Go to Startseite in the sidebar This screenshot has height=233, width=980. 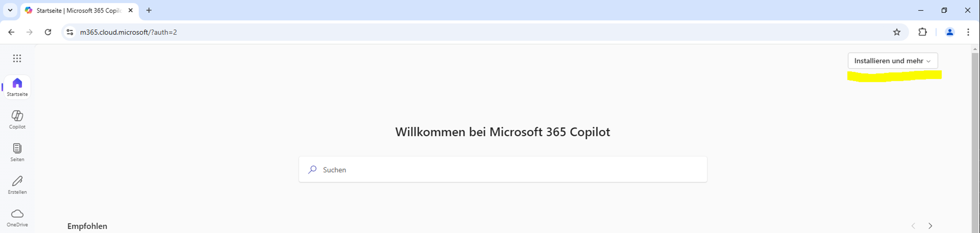[17, 87]
